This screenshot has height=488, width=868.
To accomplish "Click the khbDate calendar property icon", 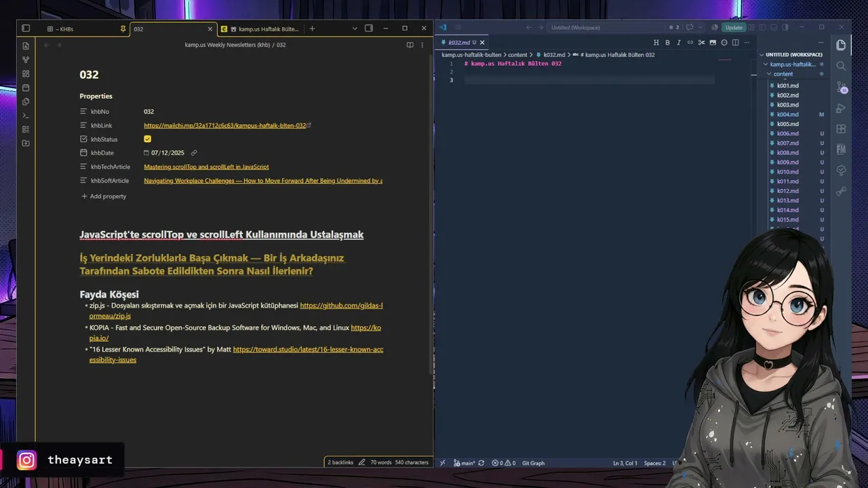I will point(84,153).
